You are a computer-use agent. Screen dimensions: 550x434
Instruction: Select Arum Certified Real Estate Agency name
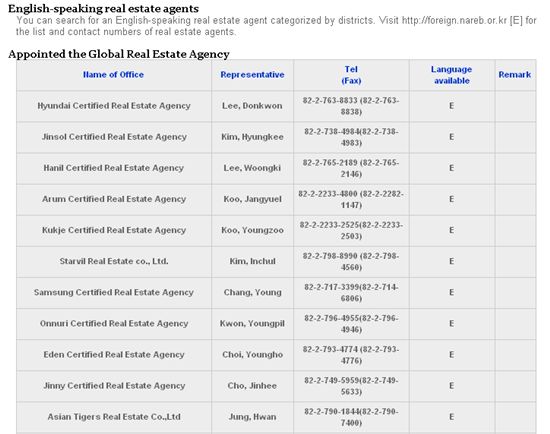pyautogui.click(x=114, y=199)
